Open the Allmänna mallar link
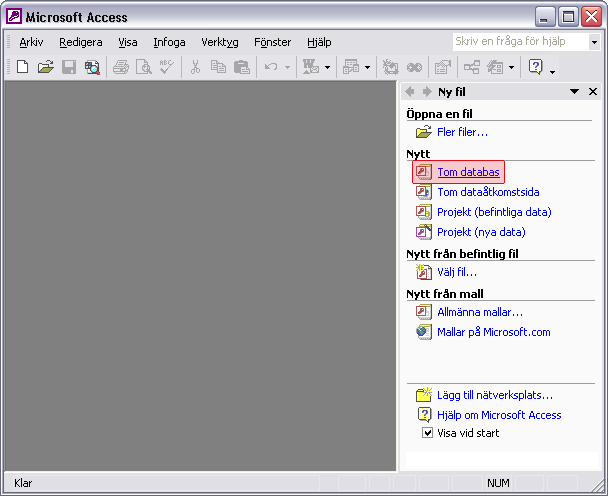608x496 pixels. 480,312
